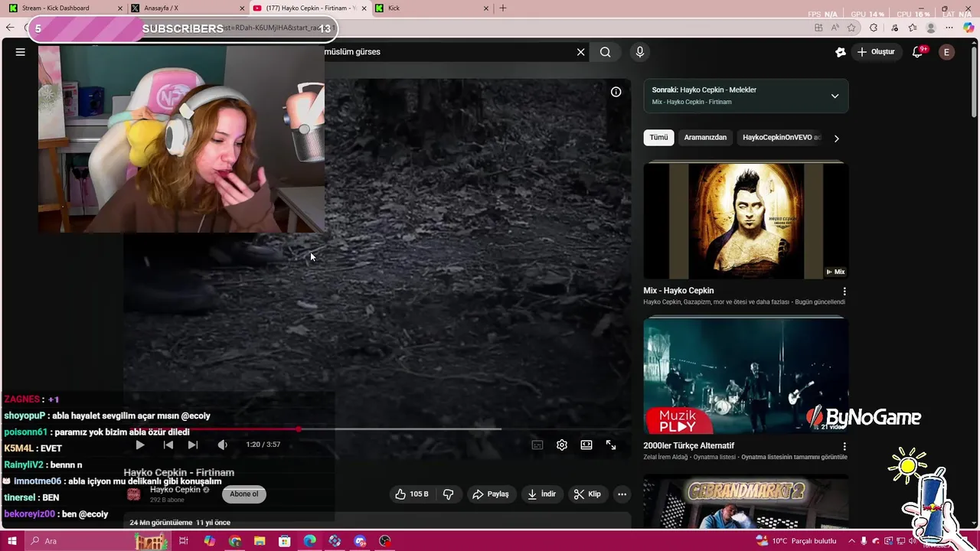
Task: Like the video with 105 B
Action: [412, 494]
